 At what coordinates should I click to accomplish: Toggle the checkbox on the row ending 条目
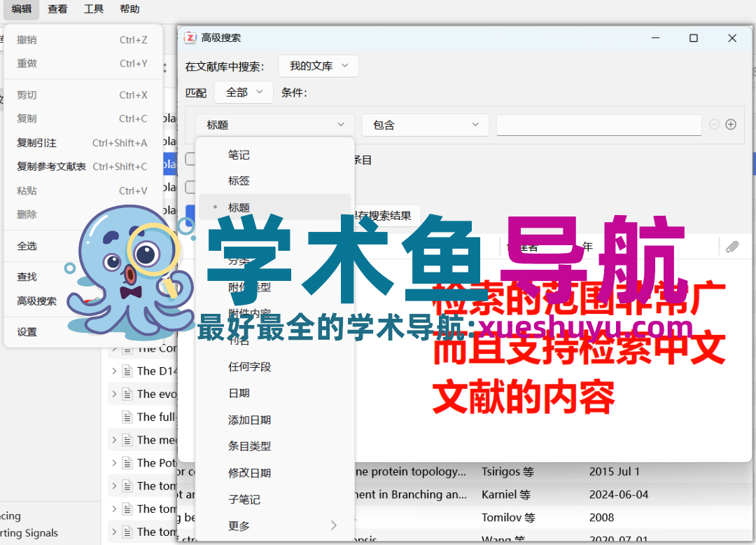tap(190, 159)
